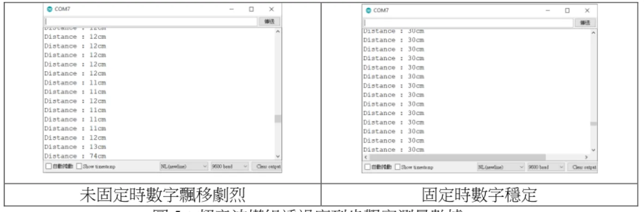Click the 傳送 send button in the 30cm-readings window
The width and height of the screenshot is (644, 212).
[585, 23]
